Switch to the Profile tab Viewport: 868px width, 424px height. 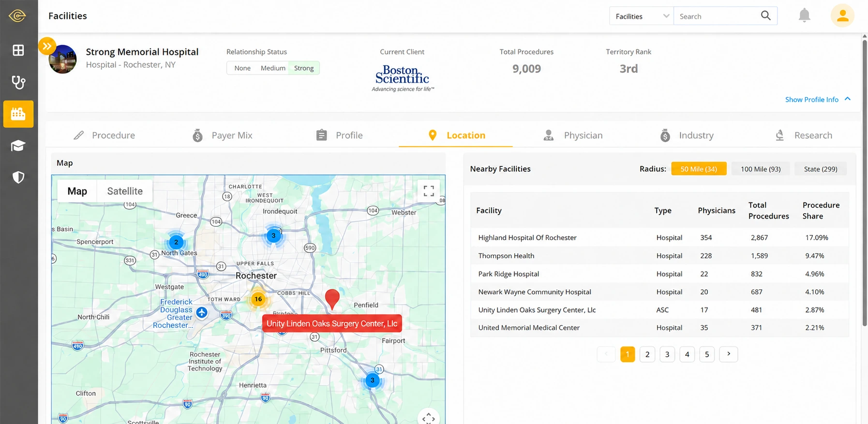click(339, 135)
